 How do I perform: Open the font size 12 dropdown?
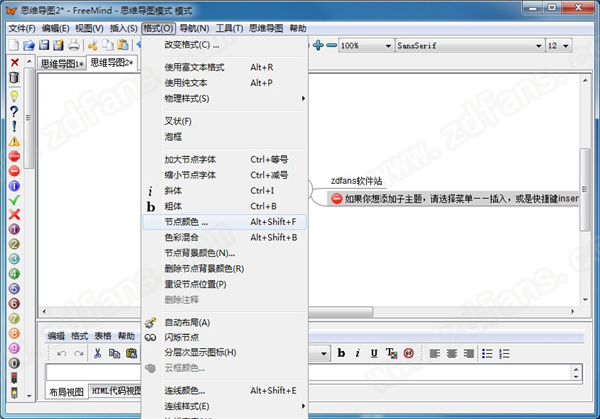click(x=566, y=46)
